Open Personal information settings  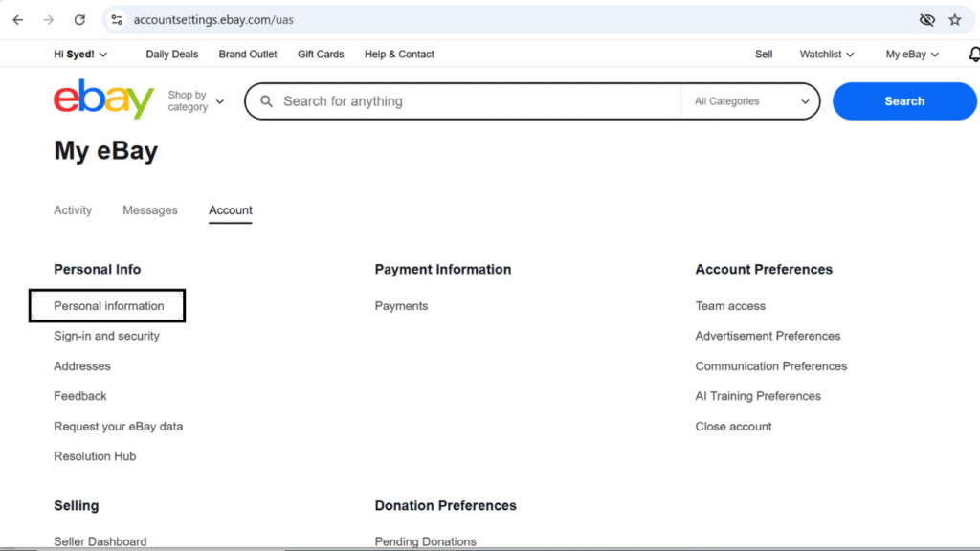tap(107, 305)
